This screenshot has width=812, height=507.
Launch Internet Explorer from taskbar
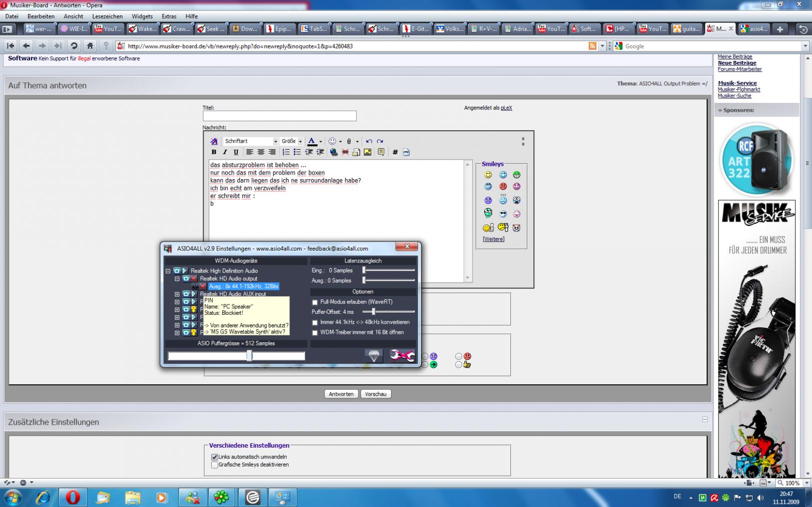[x=43, y=497]
